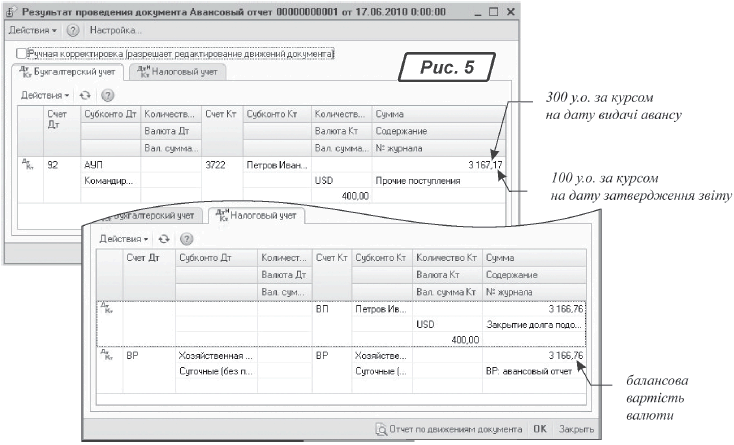
Task: Expand Действия menu in the Бухгалтерский учет panel
Action: pyautogui.click(x=46, y=95)
